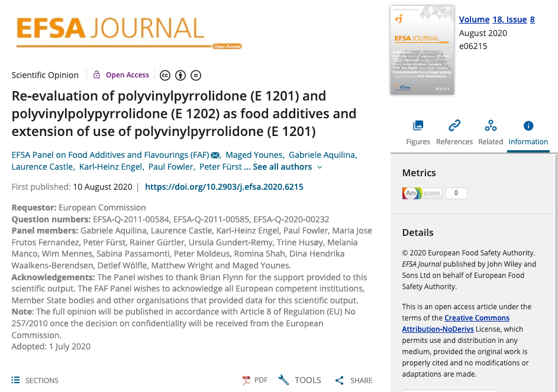The image size is (558, 392).
Task: Click the CC attribution person icon
Action: click(x=180, y=75)
